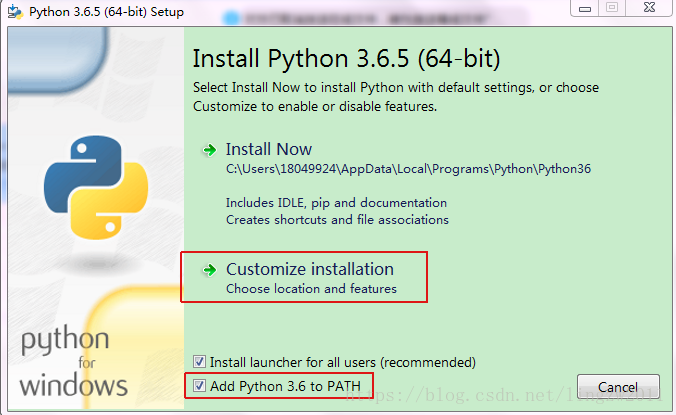Click 'Creates shortcuts and file associations' text

pyautogui.click(x=337, y=220)
